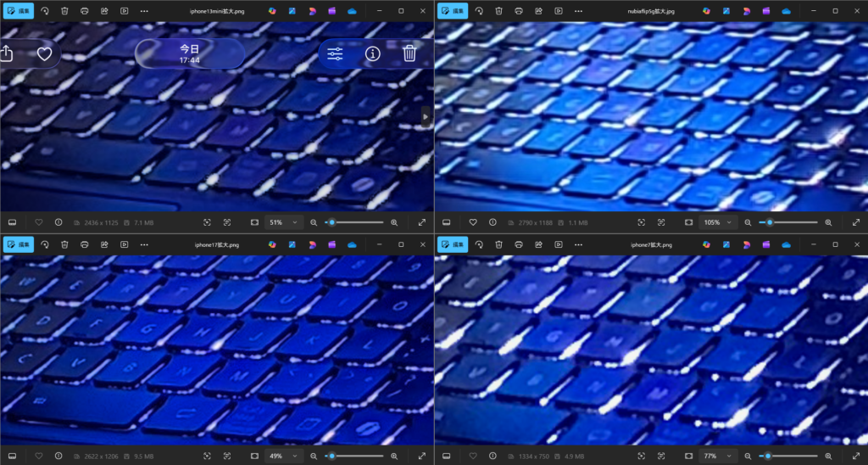The image size is (868, 465).
Task: Print the iphone17 image
Action: (x=84, y=244)
